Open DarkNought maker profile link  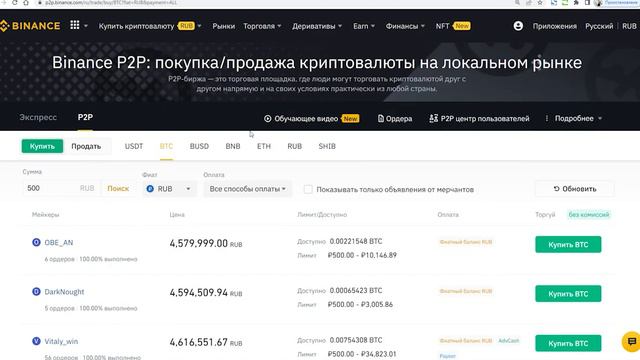(64, 292)
